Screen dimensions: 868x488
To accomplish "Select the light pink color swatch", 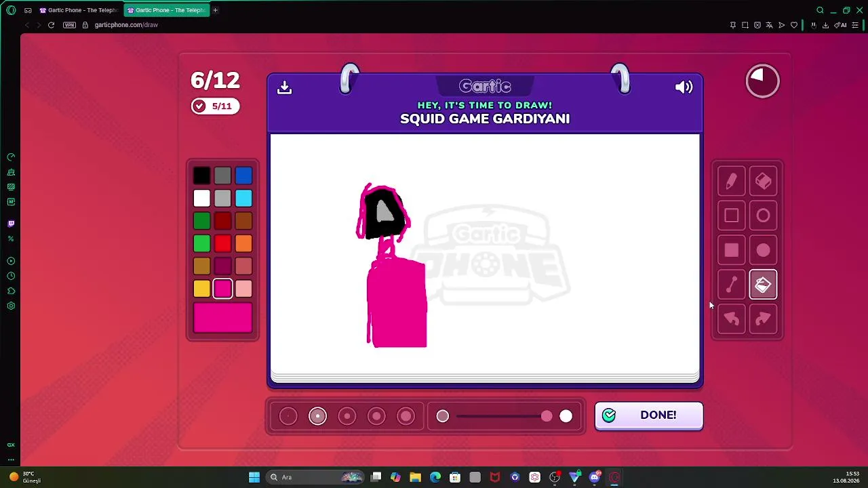I will [243, 289].
